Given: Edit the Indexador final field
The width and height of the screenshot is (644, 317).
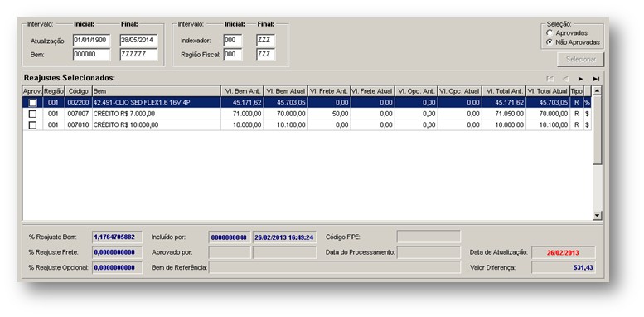Looking at the screenshot, I should (x=266, y=41).
